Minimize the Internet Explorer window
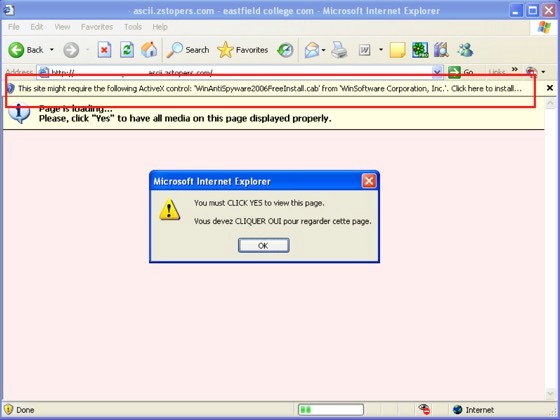 click(516, 10)
